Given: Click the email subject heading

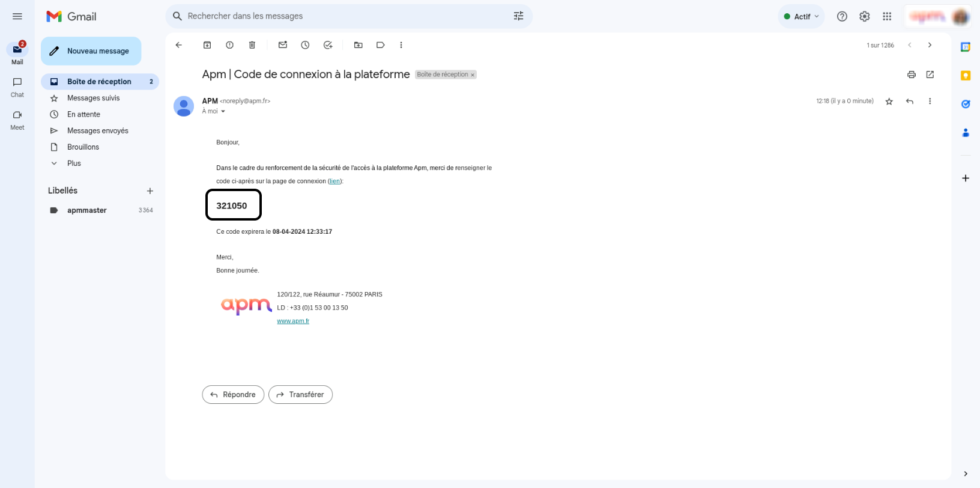Looking at the screenshot, I should 306,75.
